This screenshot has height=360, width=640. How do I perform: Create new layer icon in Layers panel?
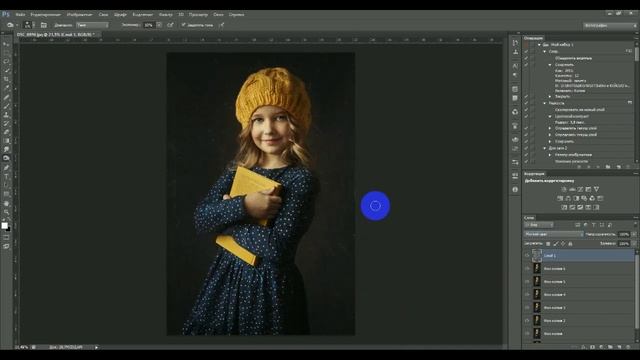point(619,347)
